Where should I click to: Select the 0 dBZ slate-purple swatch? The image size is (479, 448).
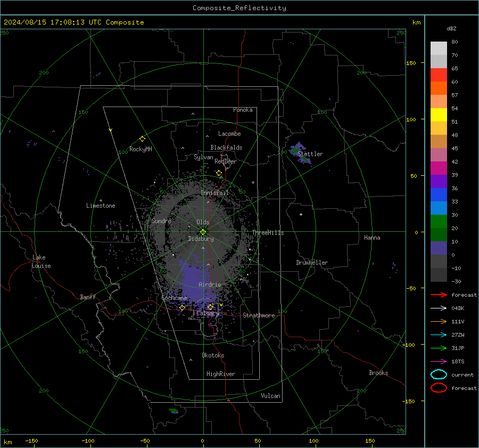click(439, 248)
